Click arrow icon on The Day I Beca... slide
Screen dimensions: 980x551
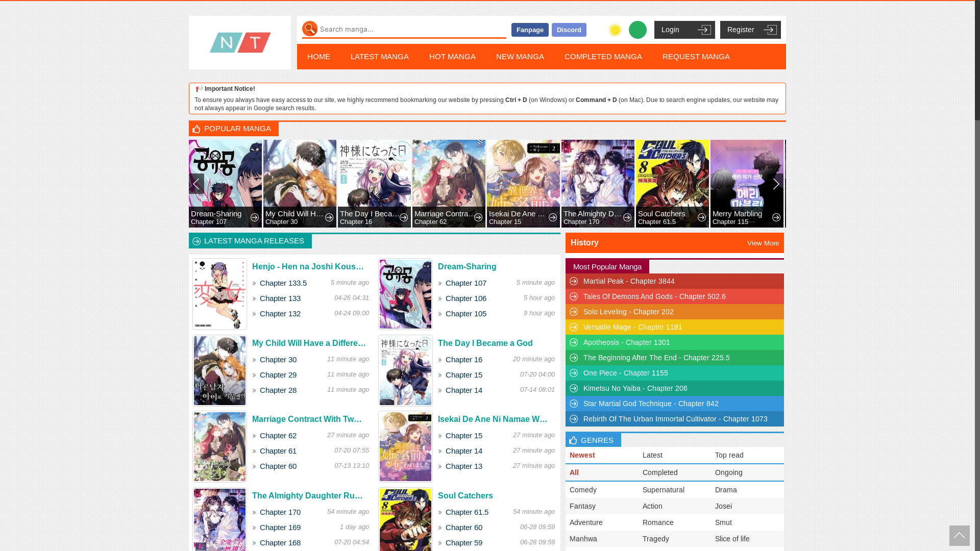[404, 217]
